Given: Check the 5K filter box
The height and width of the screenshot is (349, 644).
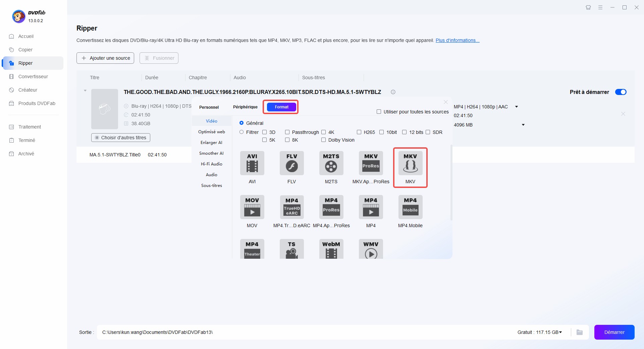Looking at the screenshot, I should coord(265,140).
